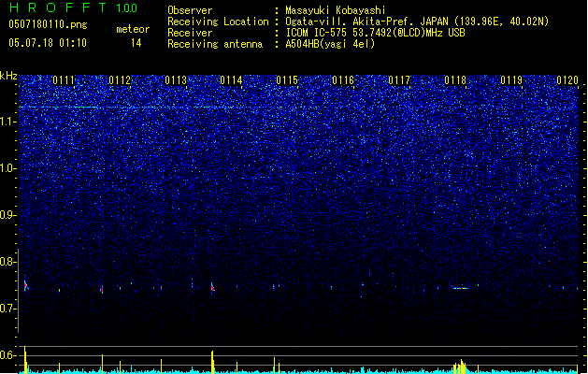This screenshot has height=374, width=588.
Task: Click the A504HB(yagi 4el) antenna text
Action: pos(330,44)
